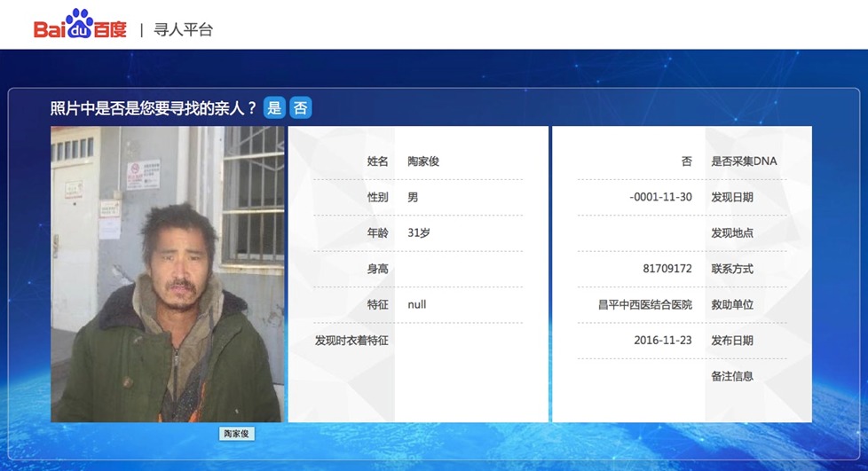This screenshot has height=471, width=868.
Task: Select the name value 陶家俊 in details
Action: [x=423, y=161]
